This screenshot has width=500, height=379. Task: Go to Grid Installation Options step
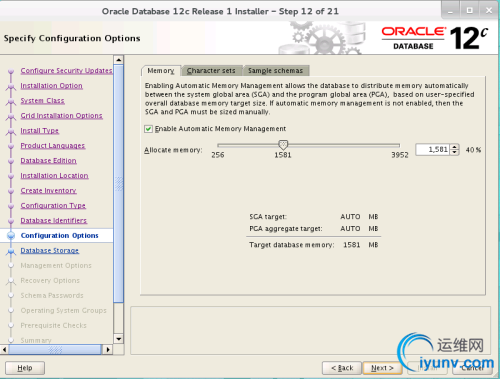[61, 116]
